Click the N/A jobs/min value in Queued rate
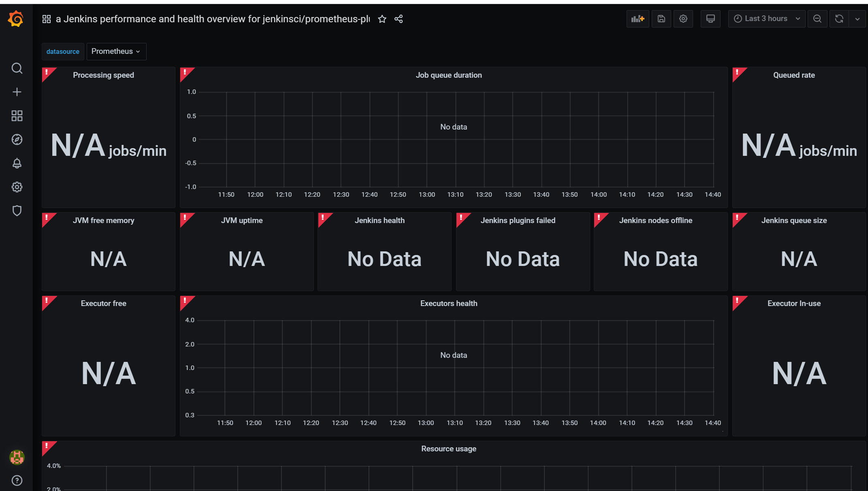The image size is (868, 491). pos(799,146)
